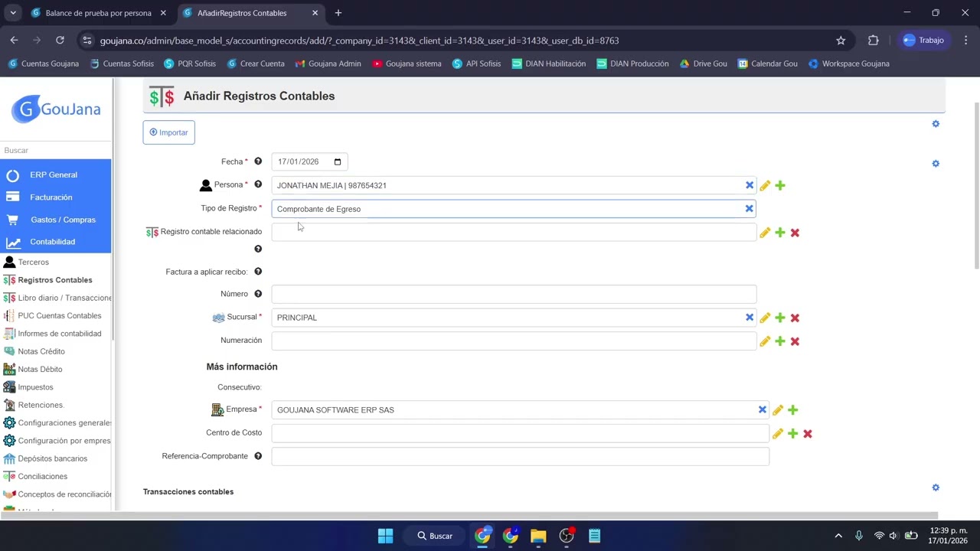The height and width of the screenshot is (551, 980).
Task: Open PUC Cuentas Contables link
Action: 60,316
